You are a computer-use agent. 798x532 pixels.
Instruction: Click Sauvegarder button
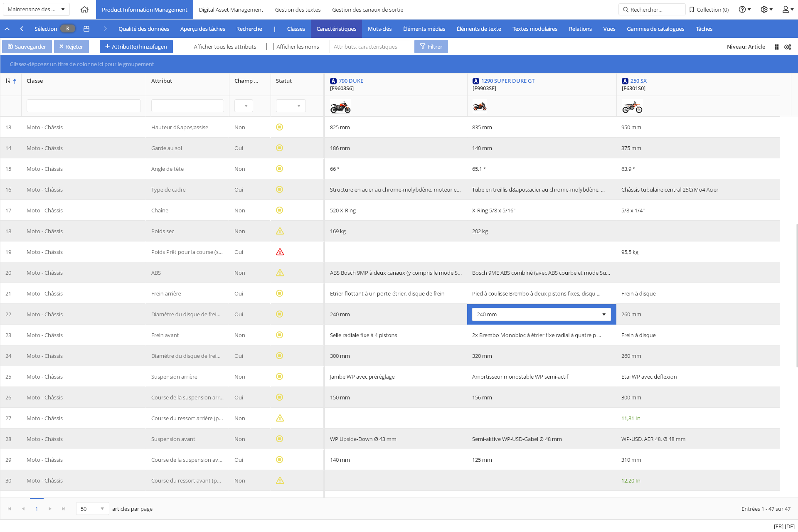[x=27, y=47]
